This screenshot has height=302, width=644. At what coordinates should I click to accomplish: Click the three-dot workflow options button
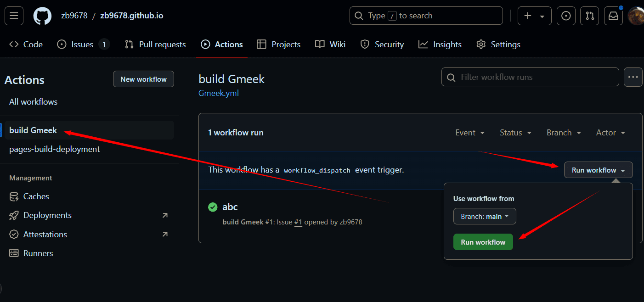tap(633, 77)
